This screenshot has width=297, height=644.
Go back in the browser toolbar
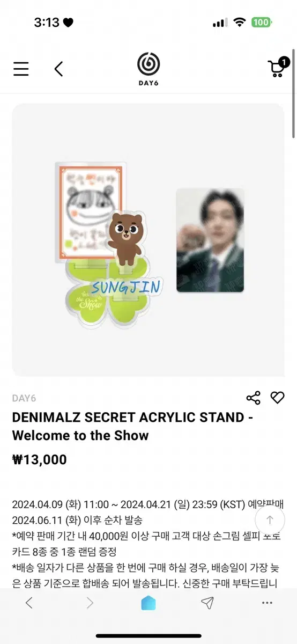pyautogui.click(x=29, y=603)
